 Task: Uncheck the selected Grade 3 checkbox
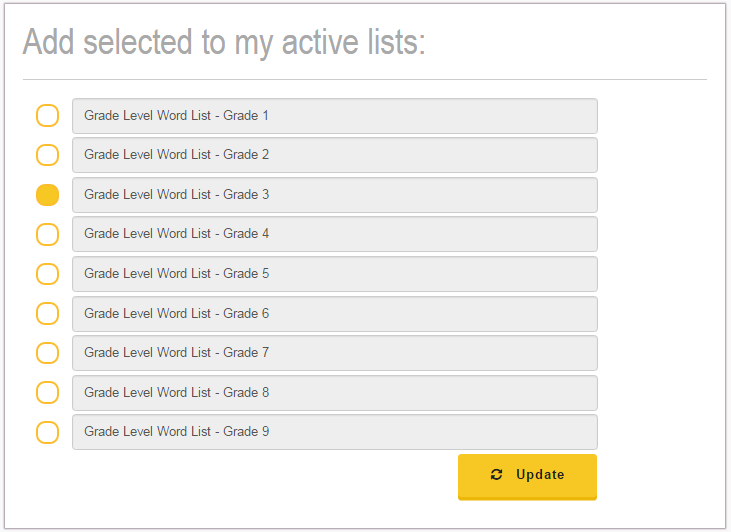pos(47,194)
